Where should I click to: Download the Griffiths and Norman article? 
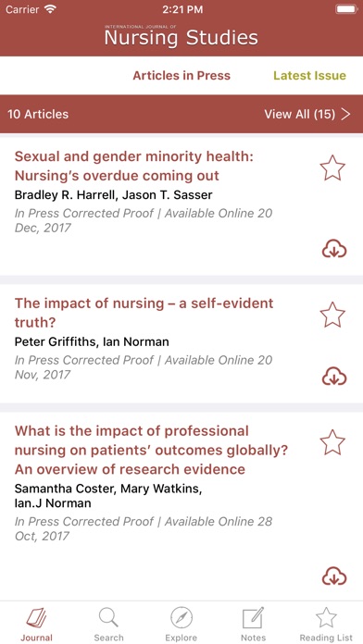pos(334,377)
